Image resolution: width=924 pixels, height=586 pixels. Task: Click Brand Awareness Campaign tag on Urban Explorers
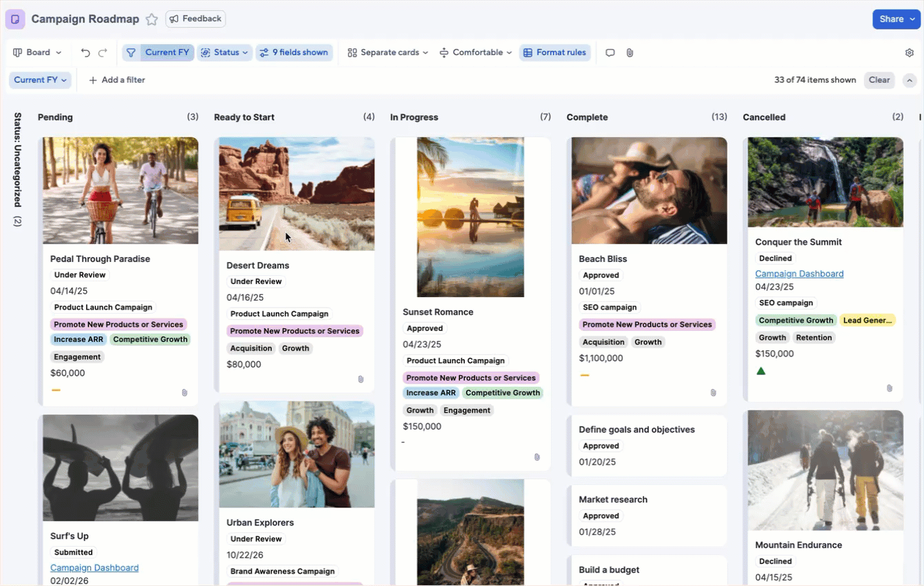(282, 572)
